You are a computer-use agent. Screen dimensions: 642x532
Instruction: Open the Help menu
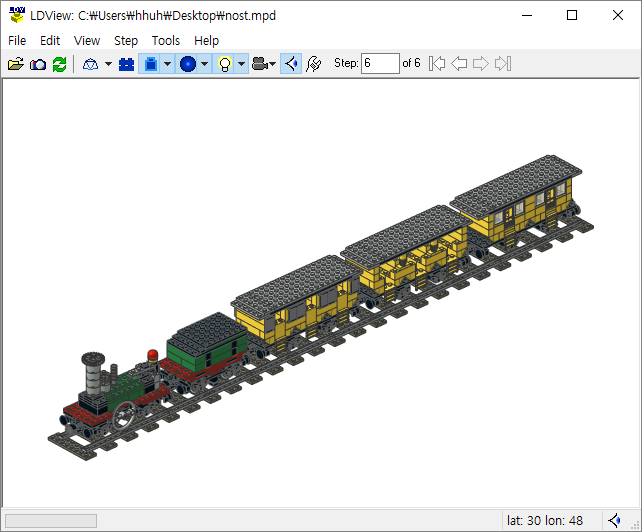click(x=206, y=41)
